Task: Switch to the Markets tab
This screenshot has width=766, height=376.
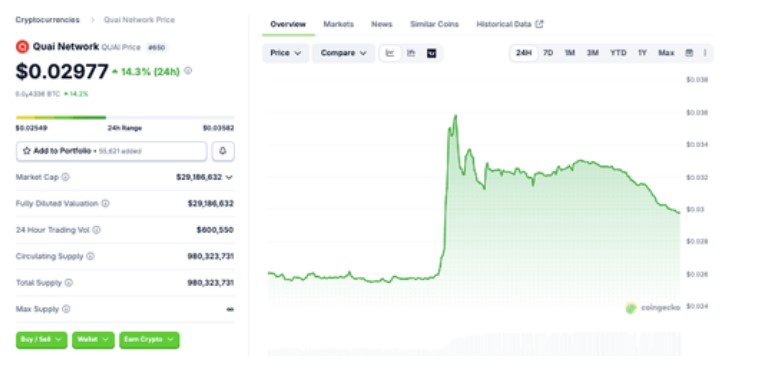Action: pyautogui.click(x=338, y=24)
